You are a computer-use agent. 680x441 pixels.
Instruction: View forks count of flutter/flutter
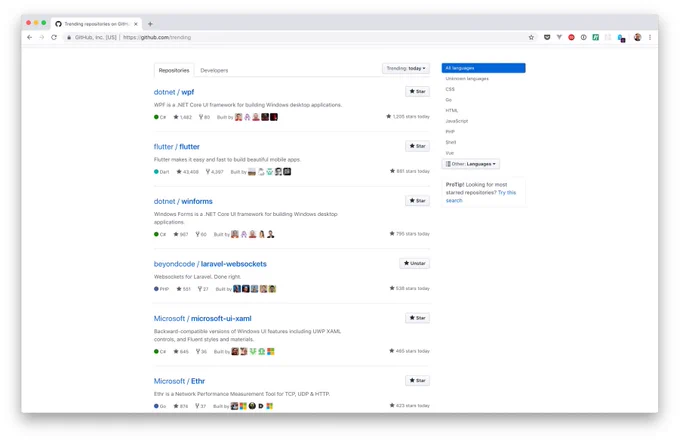[x=214, y=172]
